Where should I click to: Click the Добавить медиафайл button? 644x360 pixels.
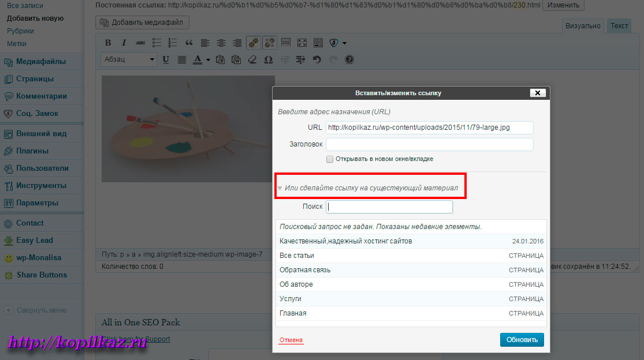pos(143,22)
